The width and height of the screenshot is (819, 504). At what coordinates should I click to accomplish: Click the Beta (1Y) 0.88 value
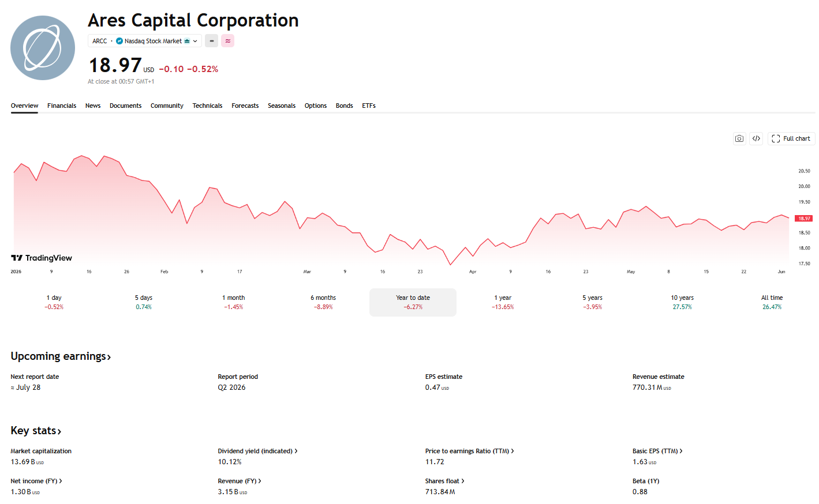point(640,492)
